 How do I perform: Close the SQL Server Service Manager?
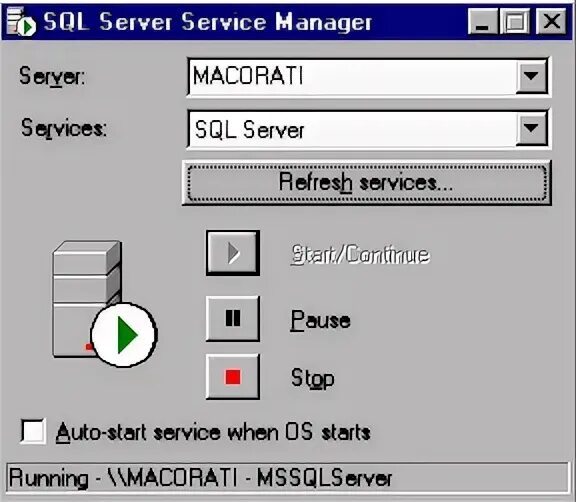[551, 22]
